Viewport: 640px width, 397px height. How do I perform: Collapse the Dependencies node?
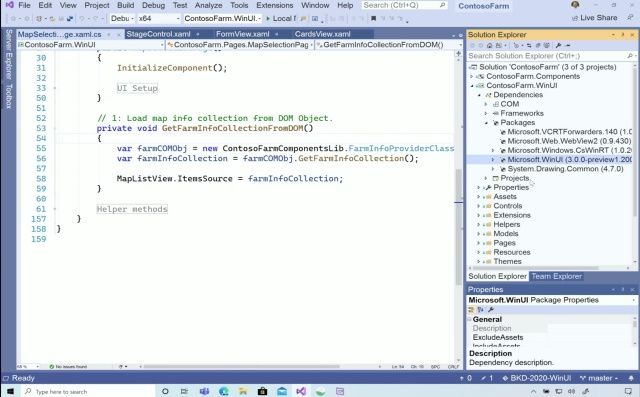pos(479,95)
